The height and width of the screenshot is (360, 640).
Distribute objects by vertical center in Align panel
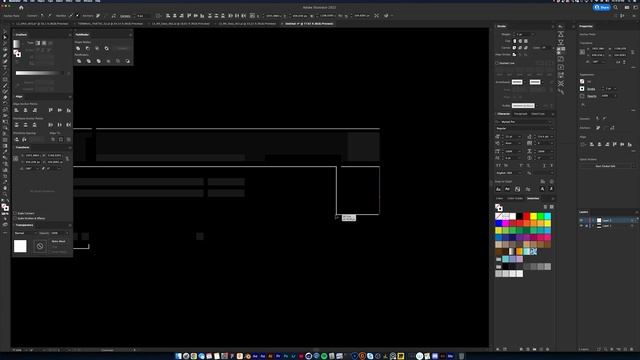pyautogui.click(x=25, y=125)
